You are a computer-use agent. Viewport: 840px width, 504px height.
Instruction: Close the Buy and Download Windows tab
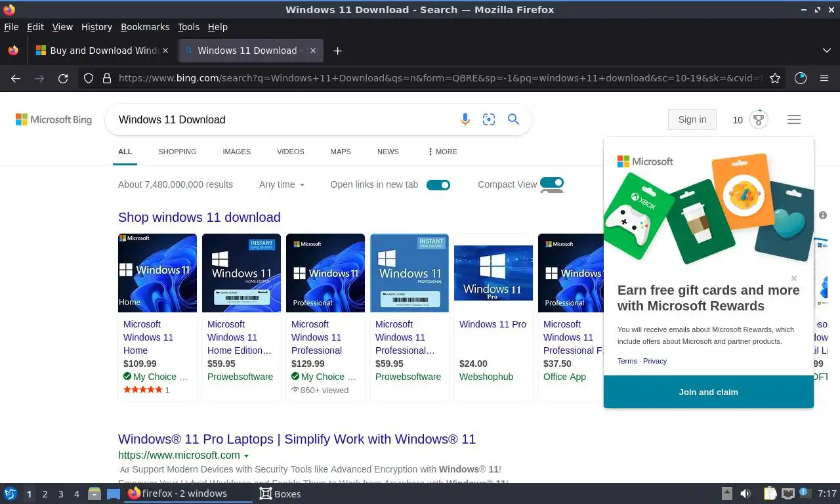point(165,51)
